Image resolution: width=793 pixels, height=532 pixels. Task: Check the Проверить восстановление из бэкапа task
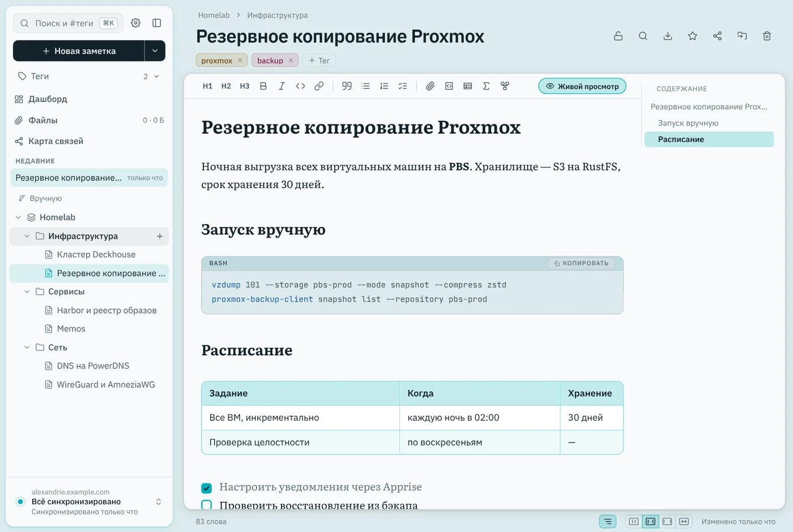click(x=207, y=505)
